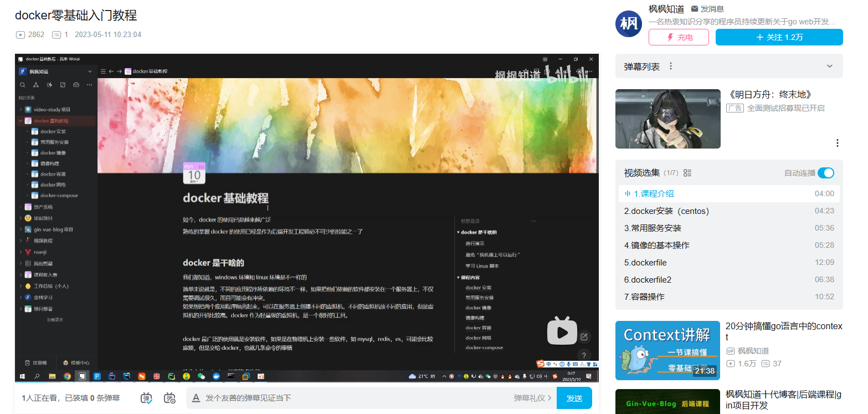Switch the 视频选集 list view layout icon
The height and width of the screenshot is (414, 868).
[687, 173]
